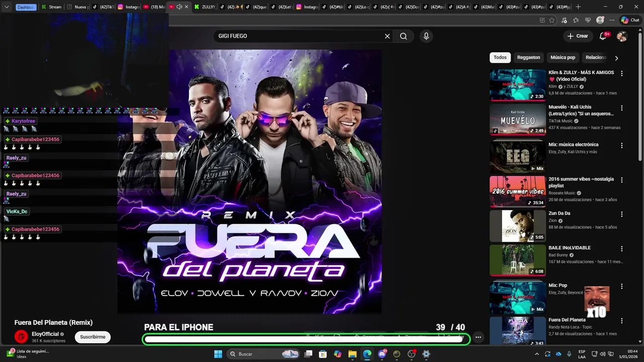
Task: Switch to the Dashboard tab
Action: 25,7
